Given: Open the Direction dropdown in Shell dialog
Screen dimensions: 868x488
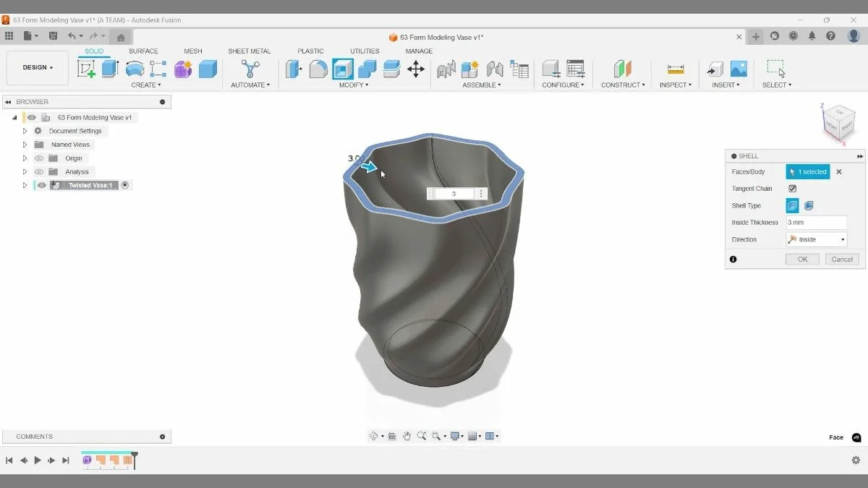Looking at the screenshot, I should click(x=843, y=239).
